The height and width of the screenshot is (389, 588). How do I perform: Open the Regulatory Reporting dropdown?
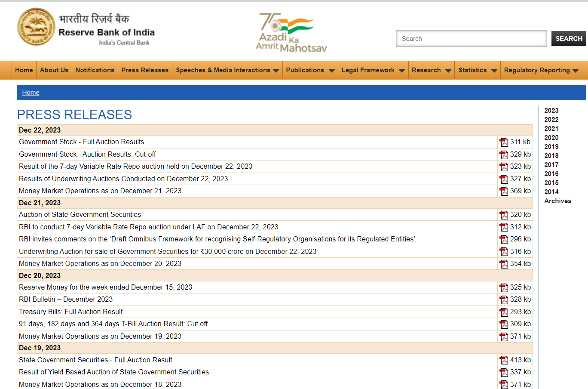541,70
